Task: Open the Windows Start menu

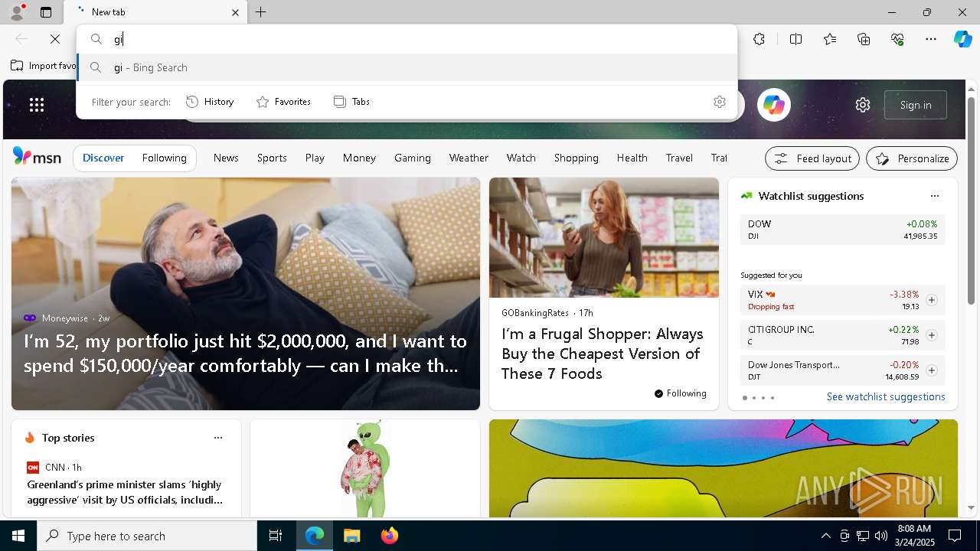Action: tap(18, 536)
